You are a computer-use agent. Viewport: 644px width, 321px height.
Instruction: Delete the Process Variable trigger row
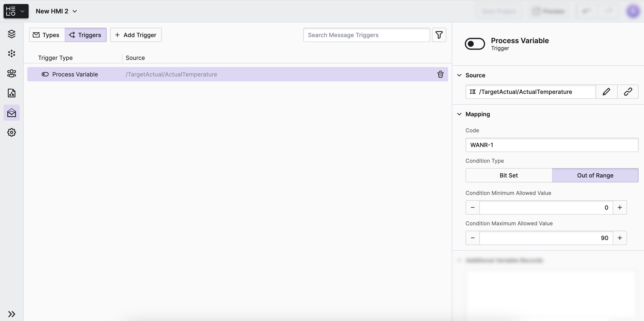pyautogui.click(x=440, y=74)
